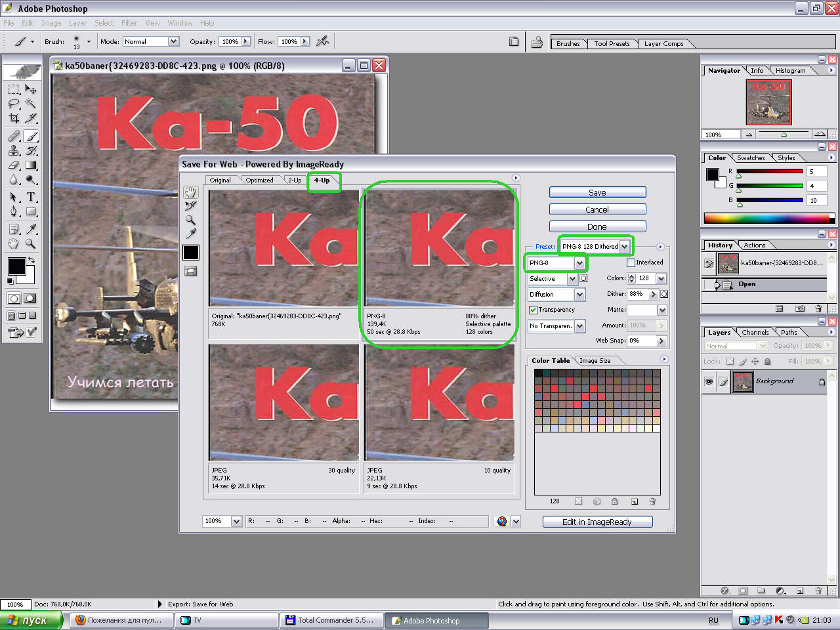Toggle airbrush option in options bar
The height and width of the screenshot is (630, 840).
(322, 41)
